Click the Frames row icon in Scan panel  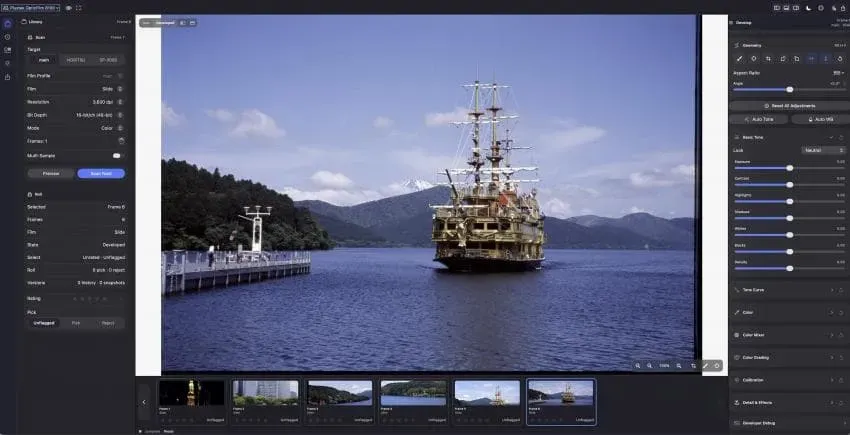point(121,140)
